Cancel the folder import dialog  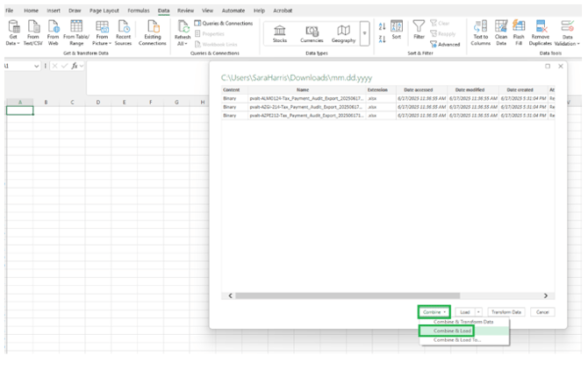542,312
